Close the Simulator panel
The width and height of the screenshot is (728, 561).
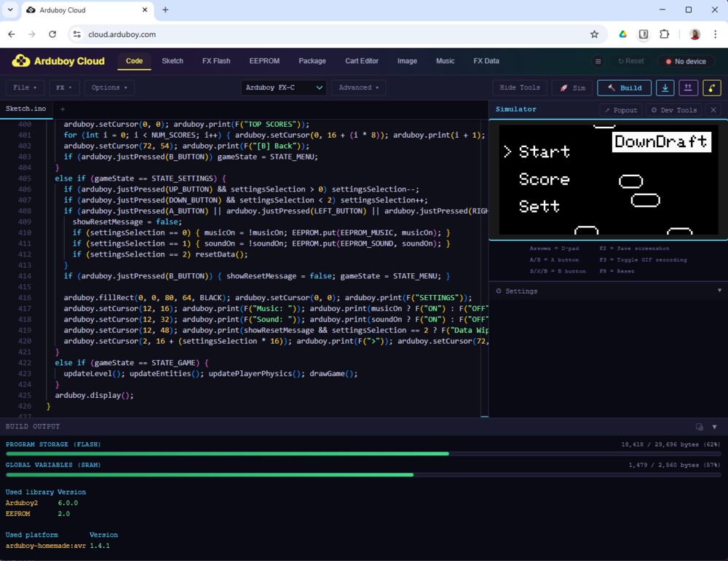coord(713,110)
